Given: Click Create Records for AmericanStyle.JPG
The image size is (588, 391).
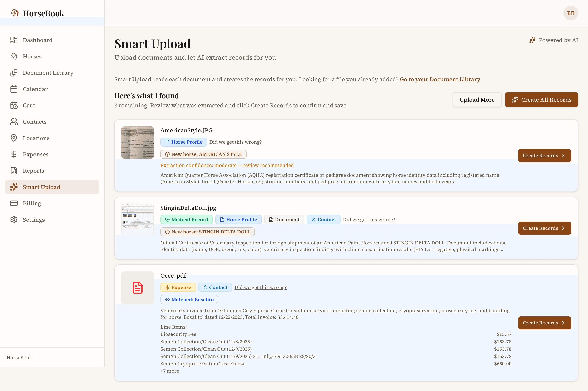Looking at the screenshot, I should [544, 156].
